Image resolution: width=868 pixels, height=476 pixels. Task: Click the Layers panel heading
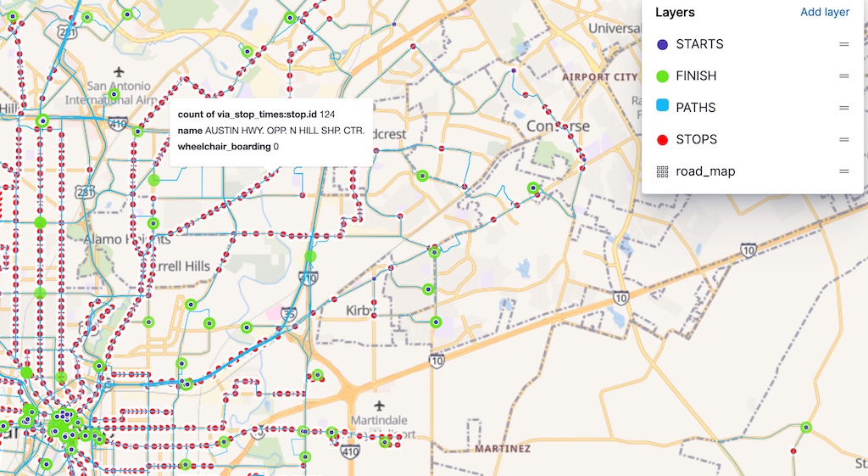[x=675, y=12]
